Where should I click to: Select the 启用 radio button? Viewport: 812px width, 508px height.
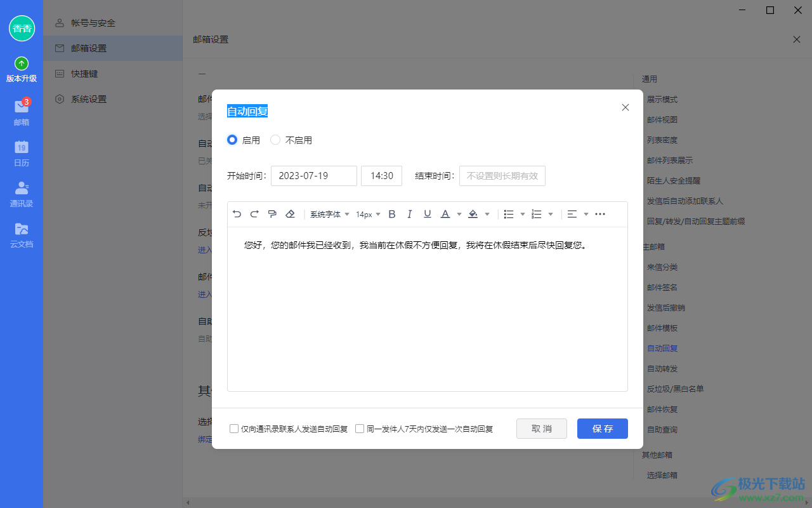pyautogui.click(x=232, y=140)
